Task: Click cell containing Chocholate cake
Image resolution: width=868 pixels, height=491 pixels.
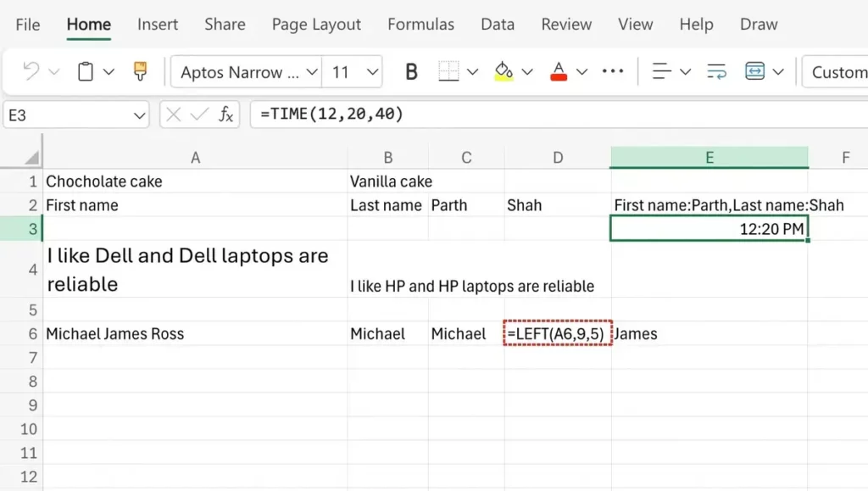Action: point(196,181)
